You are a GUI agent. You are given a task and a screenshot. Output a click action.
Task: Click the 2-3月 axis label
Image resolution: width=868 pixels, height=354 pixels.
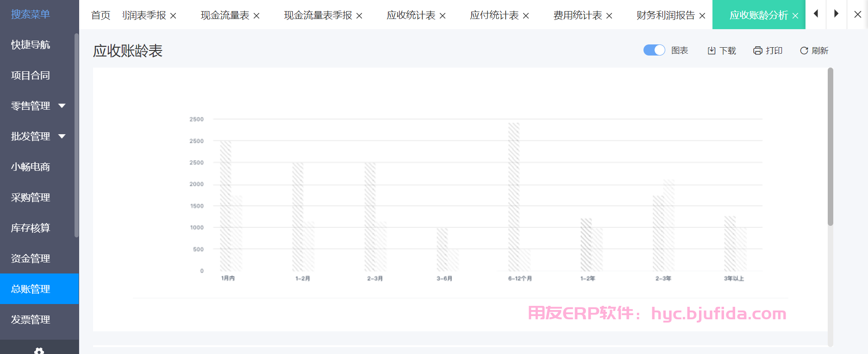point(375,279)
